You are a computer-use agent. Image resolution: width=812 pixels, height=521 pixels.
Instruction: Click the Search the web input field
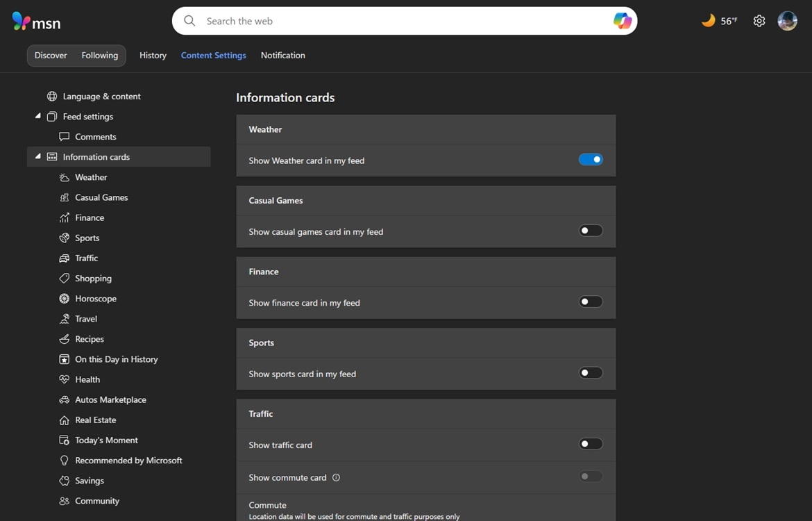tap(347, 21)
